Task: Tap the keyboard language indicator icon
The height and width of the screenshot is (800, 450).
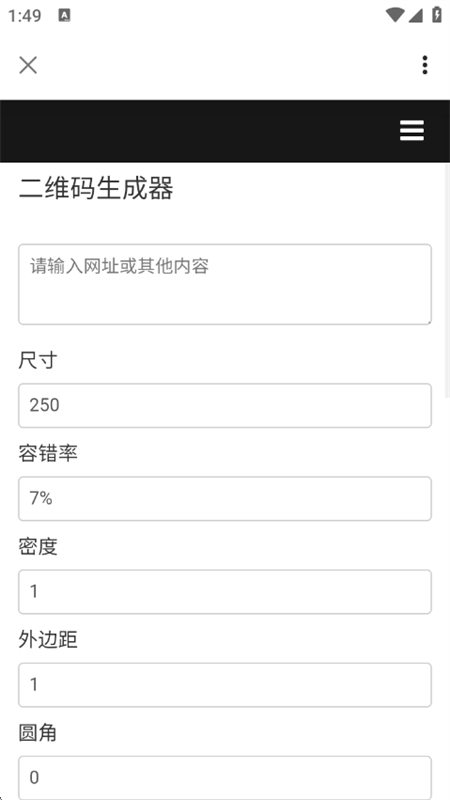Action: (64, 15)
